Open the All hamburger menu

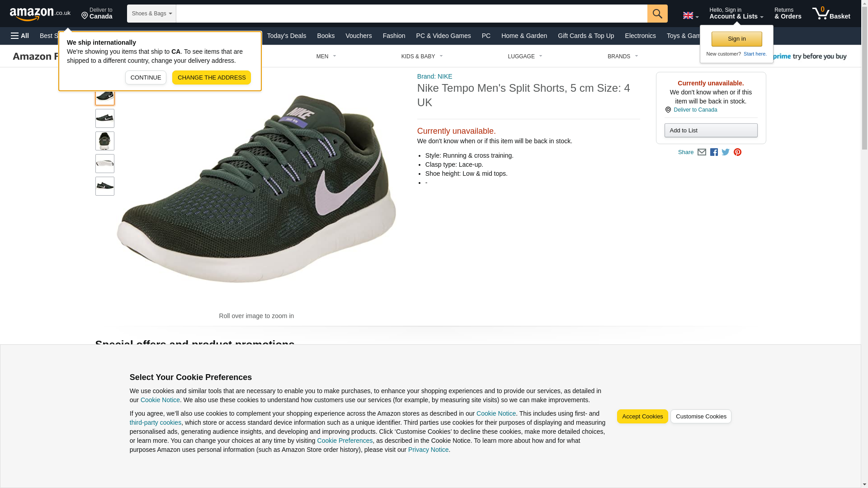coord(20,36)
